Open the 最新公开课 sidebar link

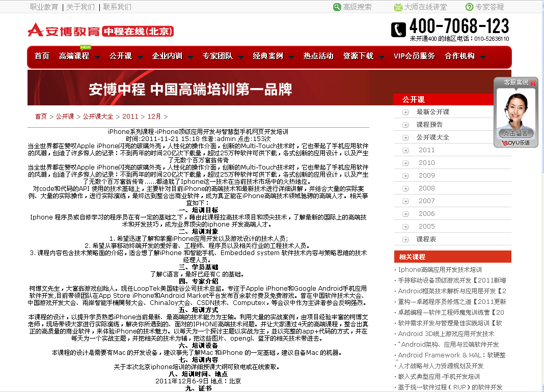433,112
